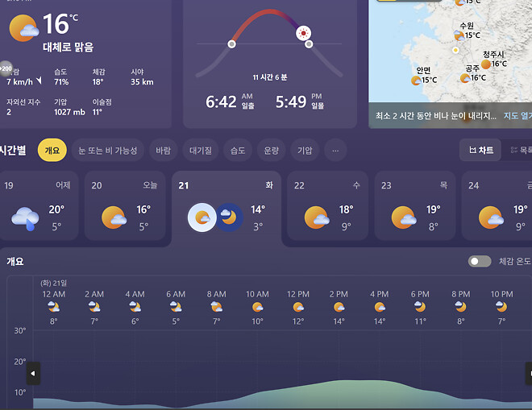
Task: Toggle the 체감 온도 switch
Action: pos(480,261)
